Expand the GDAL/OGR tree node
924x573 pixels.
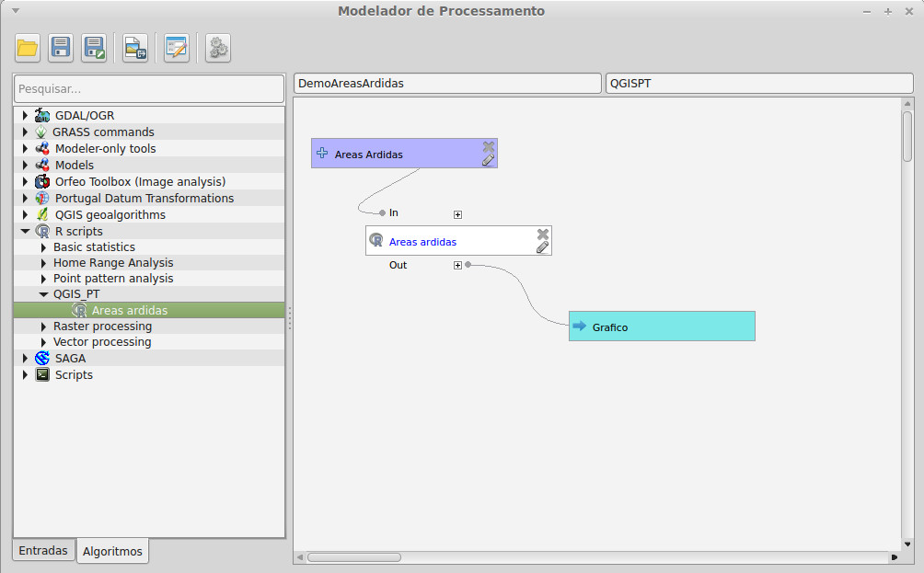coord(25,115)
